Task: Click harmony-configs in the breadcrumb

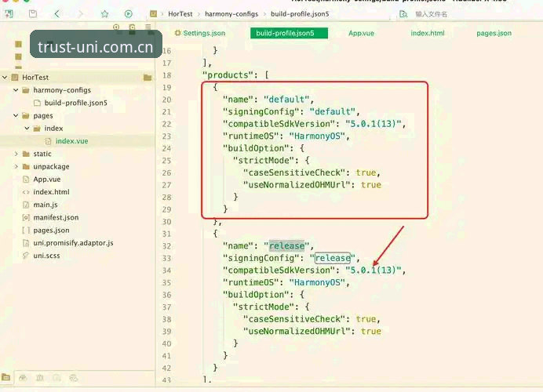Action: click(x=231, y=14)
